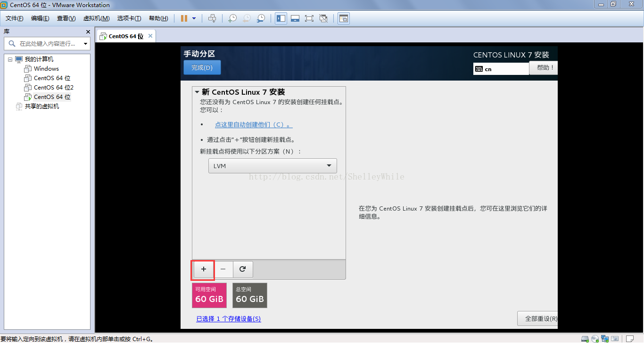644x343 pixels.
Task: Toggle the library sidebar view icon
Action: [281, 18]
